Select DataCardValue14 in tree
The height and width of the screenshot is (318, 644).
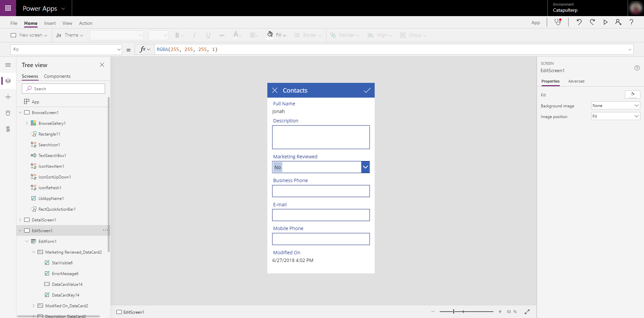67,284
